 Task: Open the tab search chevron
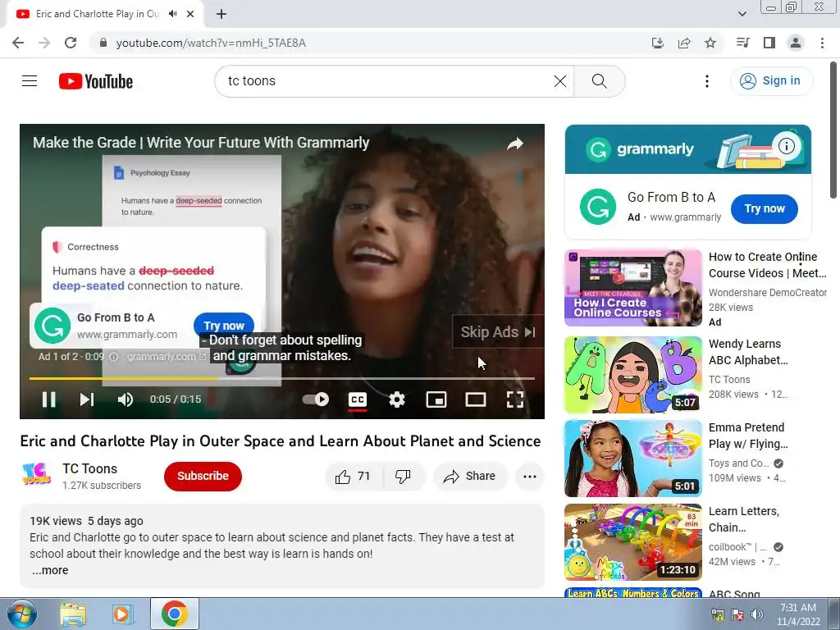click(x=742, y=14)
